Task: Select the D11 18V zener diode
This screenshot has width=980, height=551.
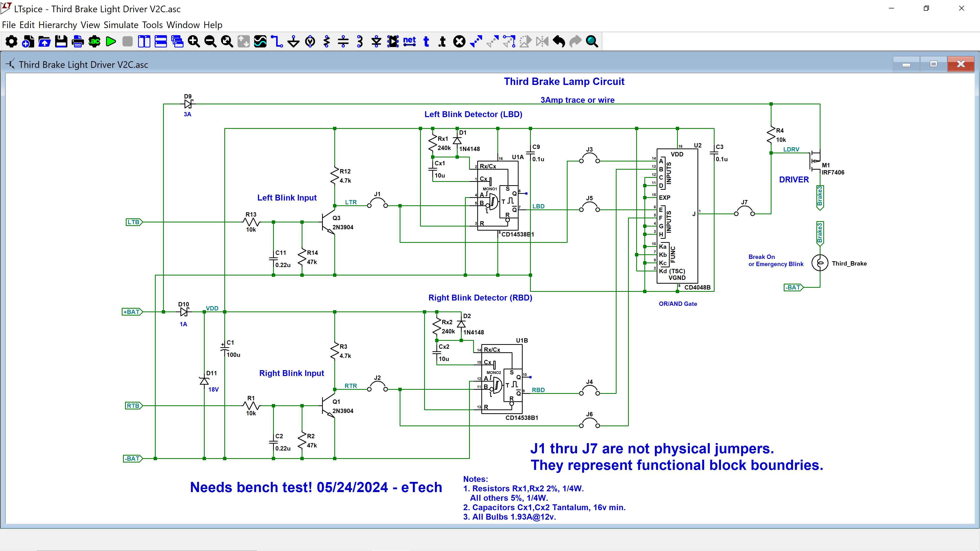Action: coord(204,381)
